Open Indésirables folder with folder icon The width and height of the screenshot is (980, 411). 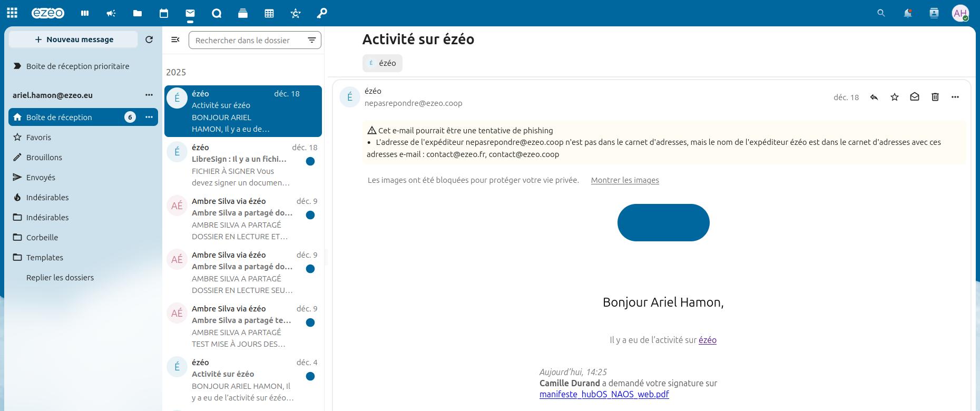83,217
